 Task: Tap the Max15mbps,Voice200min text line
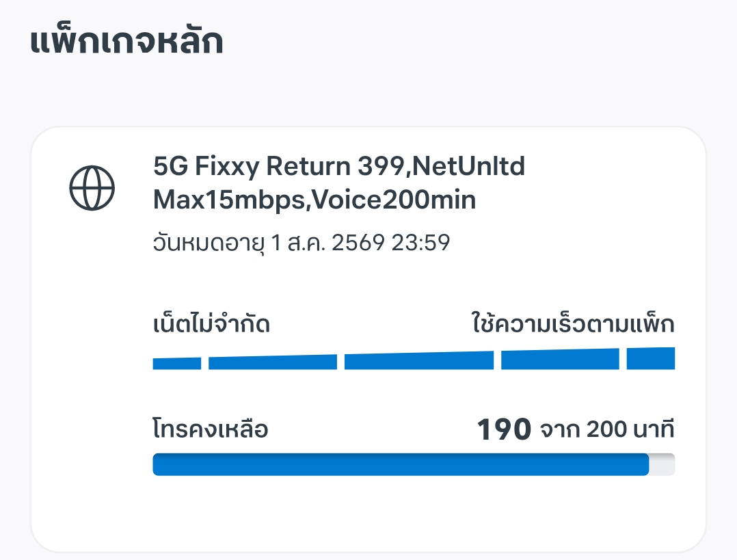tap(314, 200)
